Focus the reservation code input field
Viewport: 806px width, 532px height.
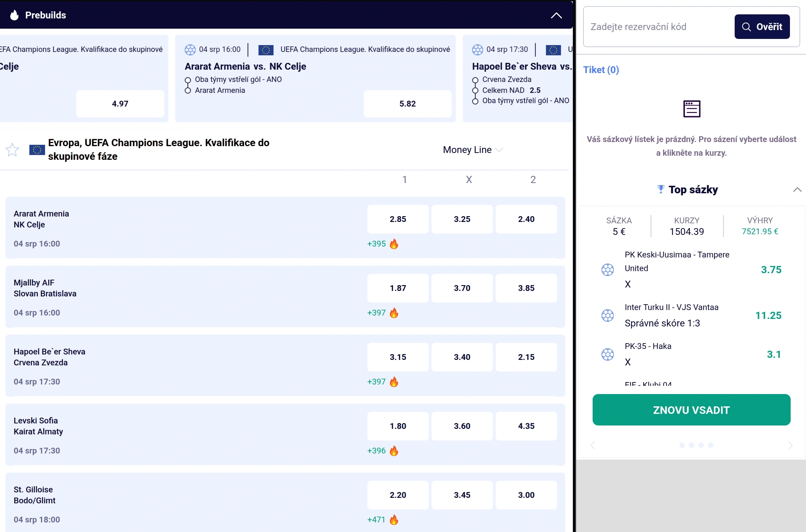[660, 27]
